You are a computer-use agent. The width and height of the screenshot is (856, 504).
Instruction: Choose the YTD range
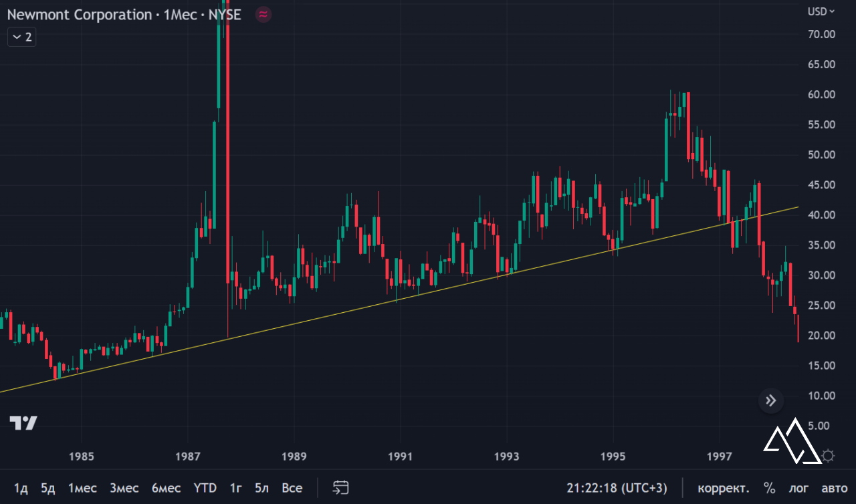[x=205, y=488]
